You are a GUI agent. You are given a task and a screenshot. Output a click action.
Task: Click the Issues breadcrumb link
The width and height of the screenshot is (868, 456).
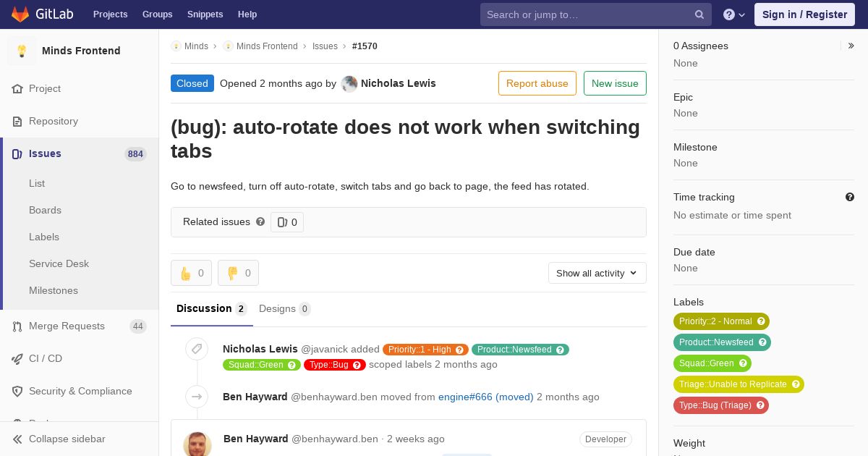pos(325,46)
